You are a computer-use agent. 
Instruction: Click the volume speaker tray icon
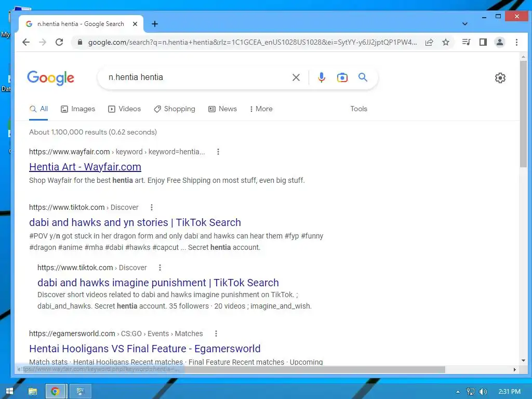pyautogui.click(x=483, y=392)
